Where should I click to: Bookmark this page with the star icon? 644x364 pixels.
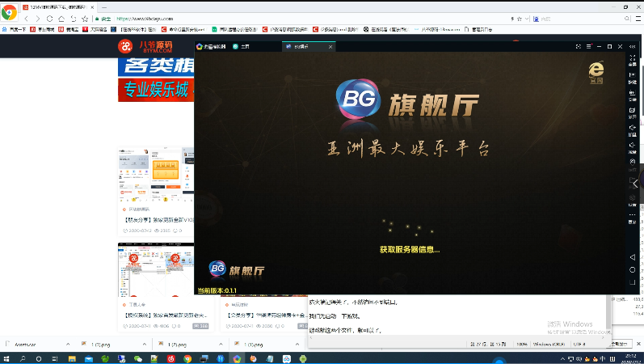(x=85, y=19)
